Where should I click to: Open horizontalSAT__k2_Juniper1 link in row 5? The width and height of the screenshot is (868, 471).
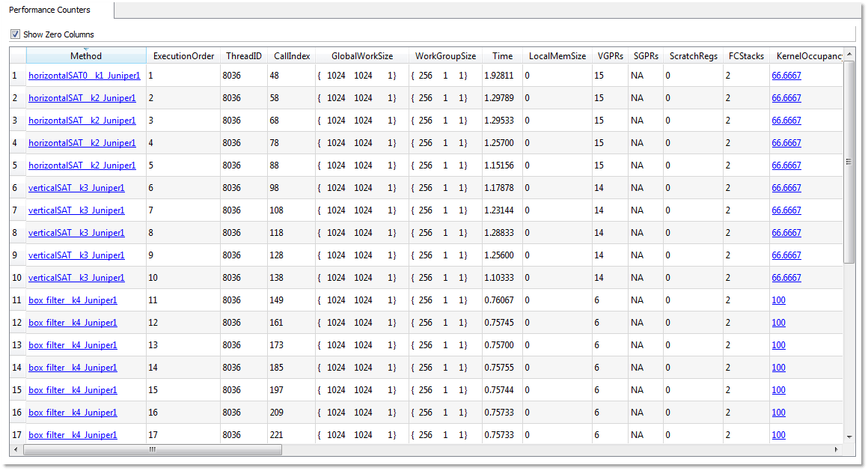[82, 165]
